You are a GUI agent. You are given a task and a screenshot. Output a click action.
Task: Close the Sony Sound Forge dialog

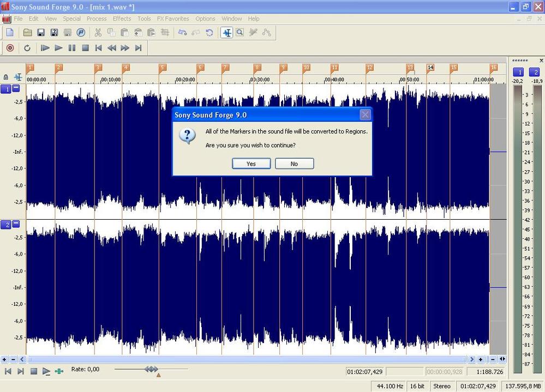pos(365,114)
